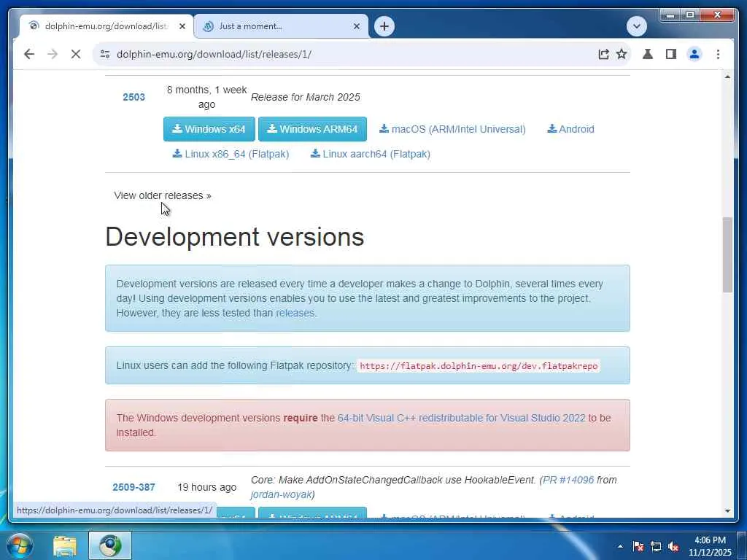
Task: Open the 2503 release link
Action: (134, 97)
